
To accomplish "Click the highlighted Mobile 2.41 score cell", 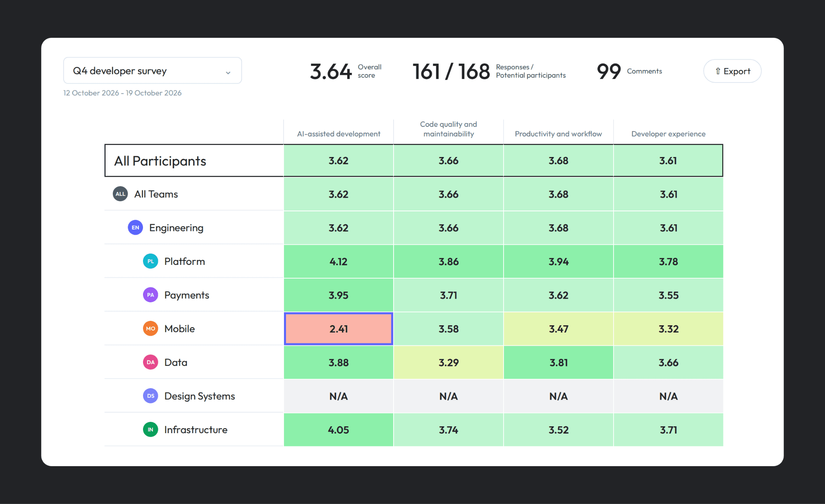I will click(x=338, y=329).
